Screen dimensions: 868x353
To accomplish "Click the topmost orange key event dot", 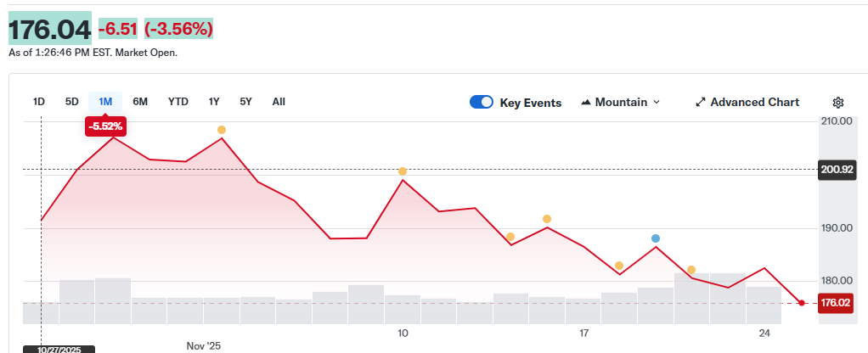I will [x=222, y=130].
